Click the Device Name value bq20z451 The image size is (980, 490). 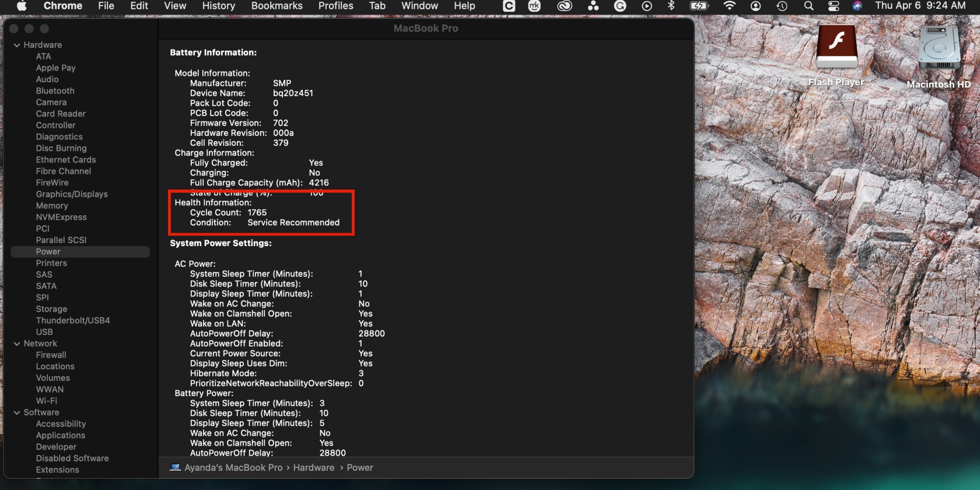(293, 93)
